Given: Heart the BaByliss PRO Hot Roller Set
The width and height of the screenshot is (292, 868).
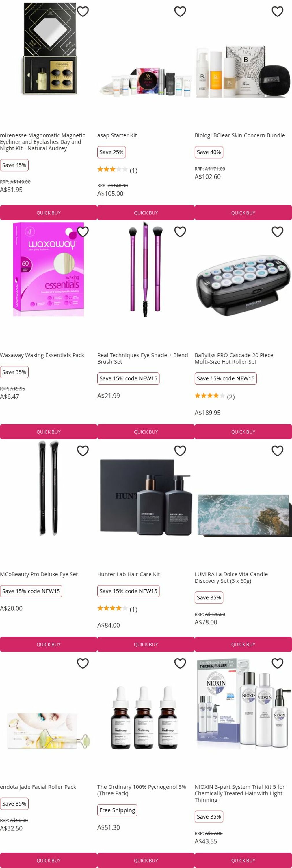Looking at the screenshot, I should [277, 231].
